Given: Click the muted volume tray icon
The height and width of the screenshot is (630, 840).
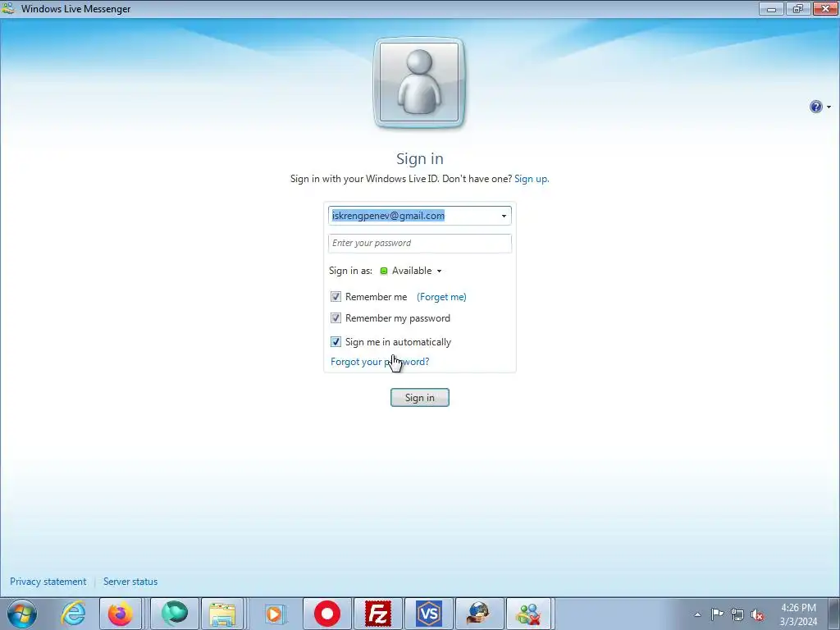Looking at the screenshot, I should click(x=757, y=614).
